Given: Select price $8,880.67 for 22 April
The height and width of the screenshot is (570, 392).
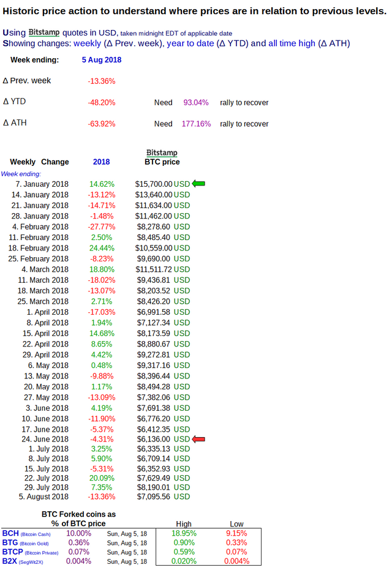Looking at the screenshot, I should tap(154, 344).
